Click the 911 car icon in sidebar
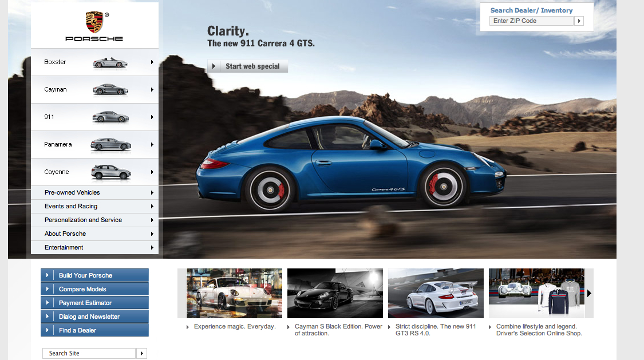 click(x=110, y=117)
